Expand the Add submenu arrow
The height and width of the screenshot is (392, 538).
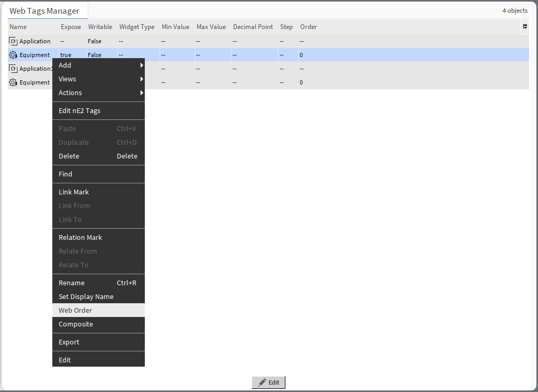click(x=142, y=66)
